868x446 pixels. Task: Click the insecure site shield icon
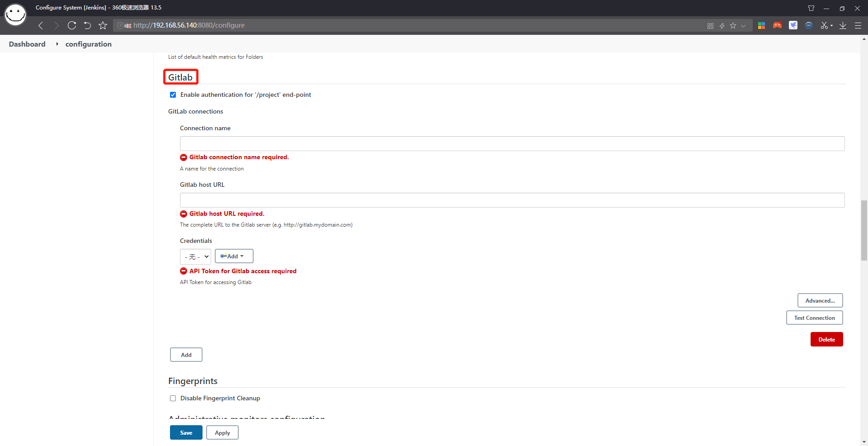click(120, 25)
